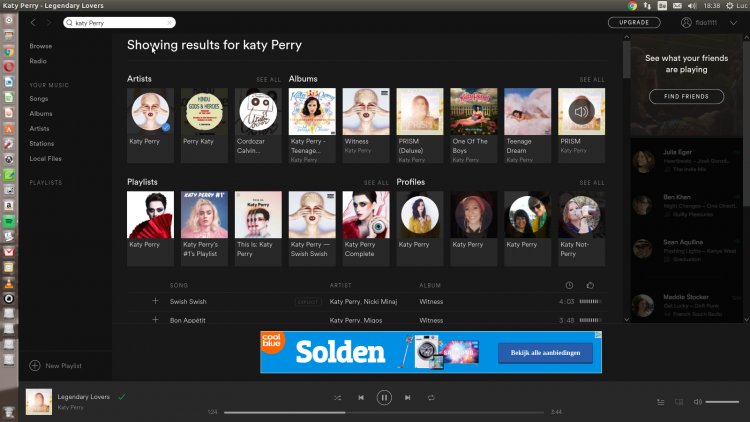Expand Playlists results with See All

coord(376,183)
